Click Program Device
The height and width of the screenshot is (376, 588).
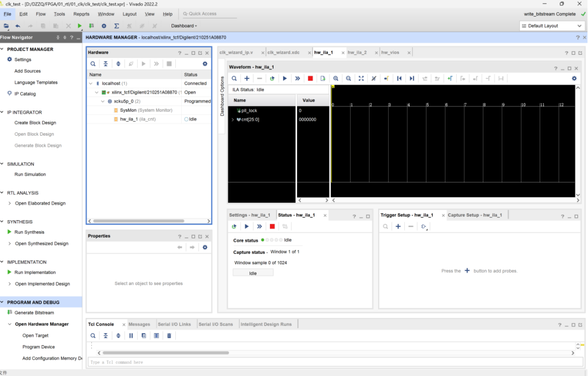(x=38, y=347)
